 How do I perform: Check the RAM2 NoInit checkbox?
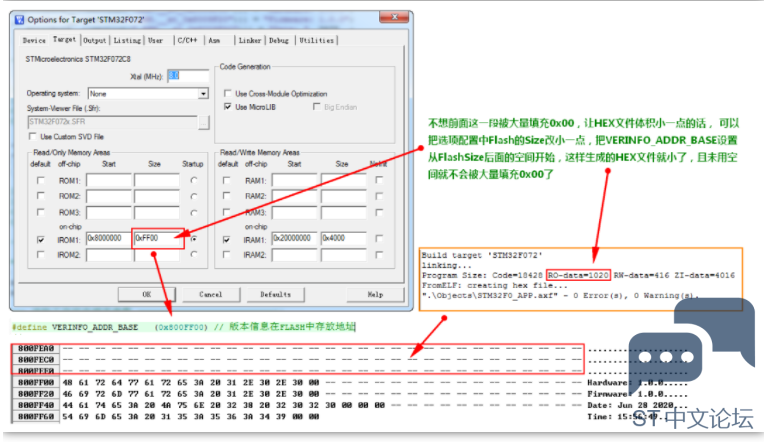(379, 196)
